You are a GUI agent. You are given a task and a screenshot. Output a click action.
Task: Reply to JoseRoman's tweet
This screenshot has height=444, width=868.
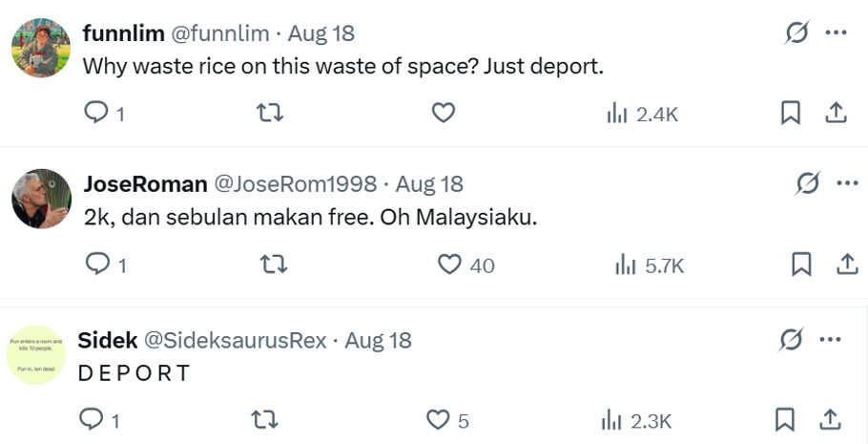coord(97,264)
